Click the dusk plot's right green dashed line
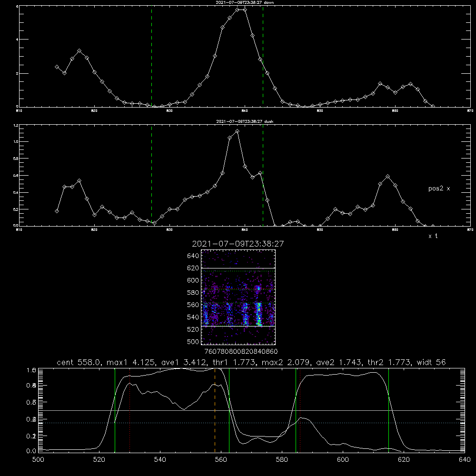The width and height of the screenshot is (476, 476). click(x=263, y=175)
